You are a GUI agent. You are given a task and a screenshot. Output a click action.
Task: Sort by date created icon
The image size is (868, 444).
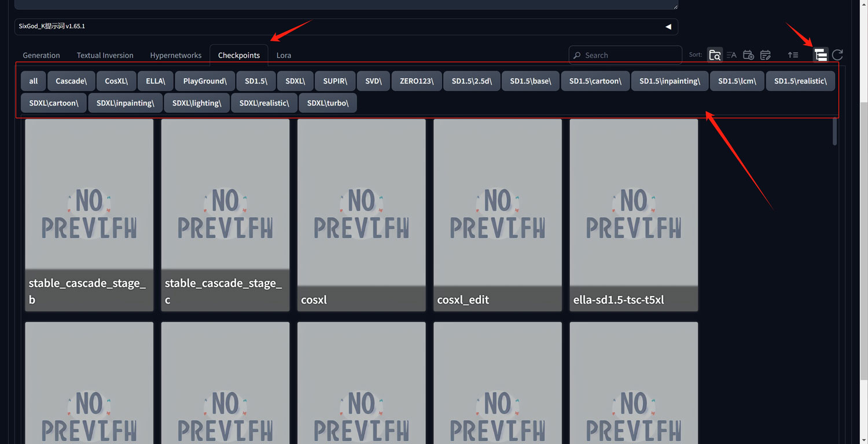click(x=748, y=55)
